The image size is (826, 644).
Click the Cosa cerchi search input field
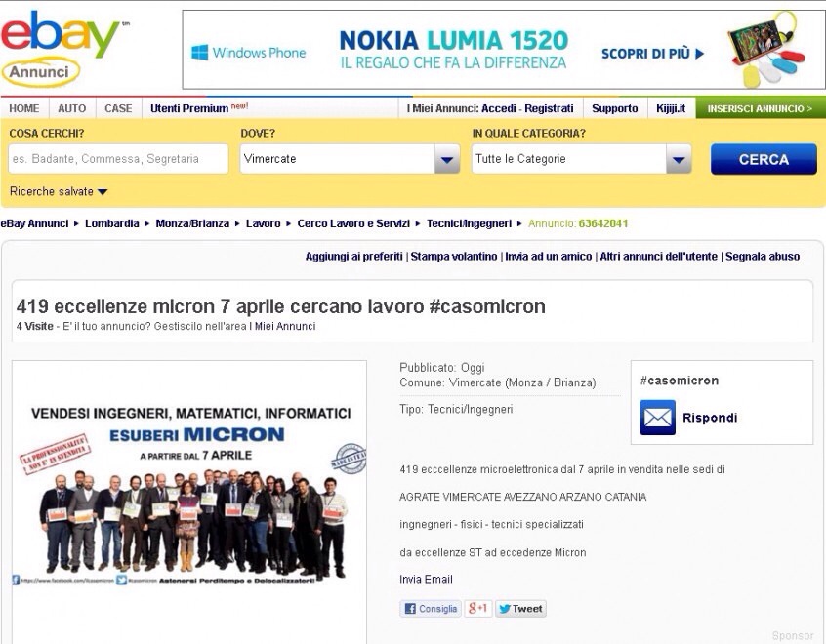click(x=118, y=159)
